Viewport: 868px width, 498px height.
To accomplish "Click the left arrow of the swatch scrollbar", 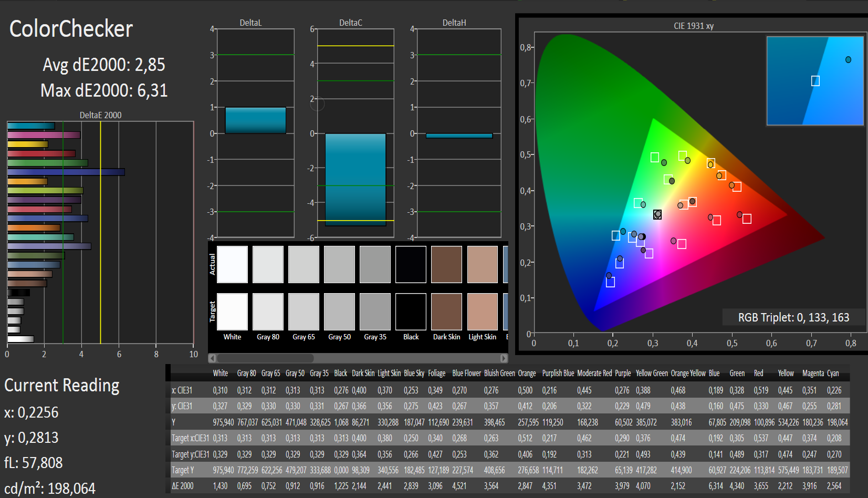I will 212,358.
